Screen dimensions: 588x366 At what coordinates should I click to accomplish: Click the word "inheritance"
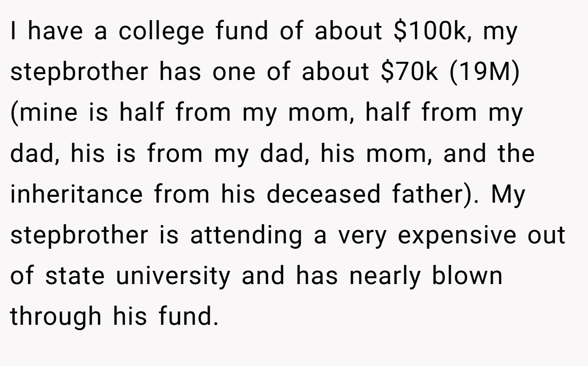tap(76, 195)
